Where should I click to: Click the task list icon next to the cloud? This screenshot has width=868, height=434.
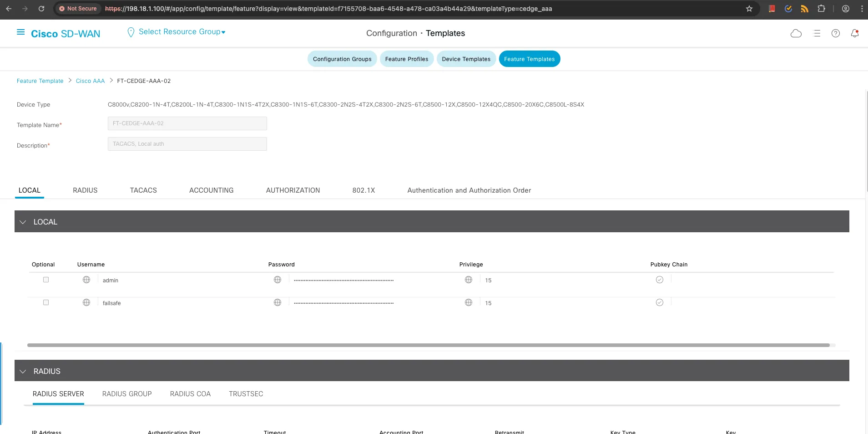click(817, 33)
